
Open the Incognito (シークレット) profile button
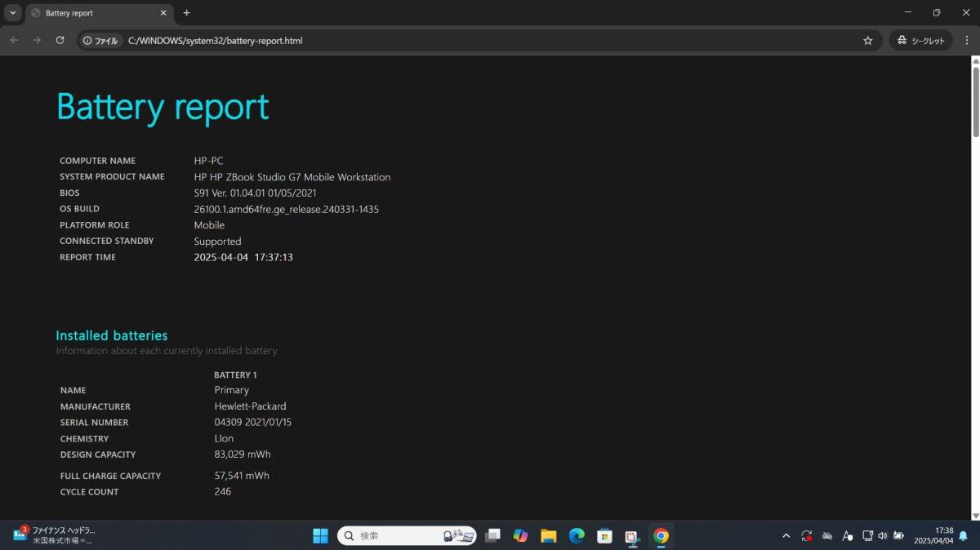click(920, 40)
